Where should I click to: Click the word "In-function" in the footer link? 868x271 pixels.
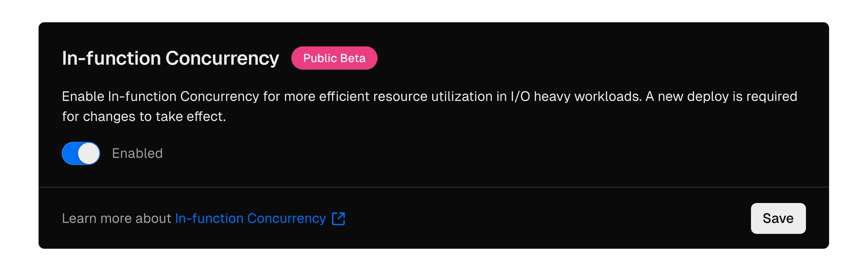[x=209, y=219]
